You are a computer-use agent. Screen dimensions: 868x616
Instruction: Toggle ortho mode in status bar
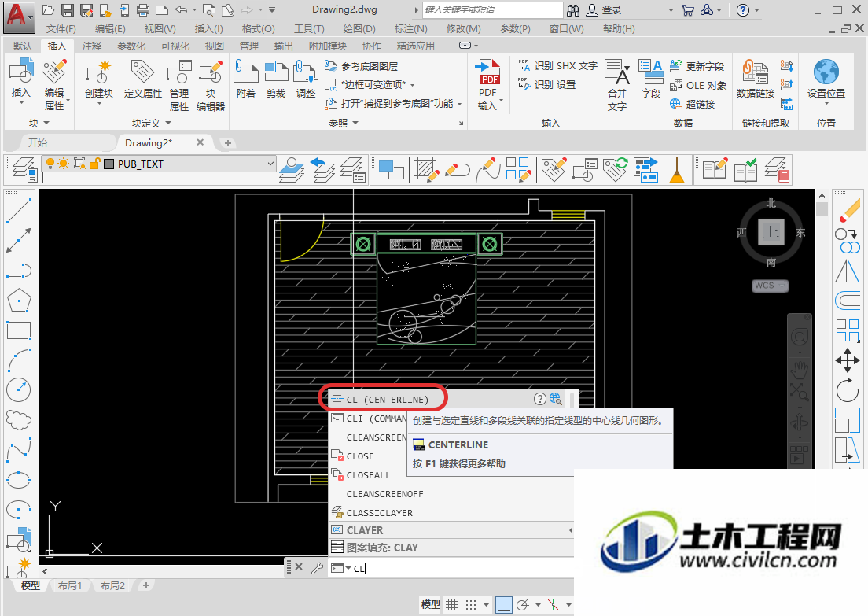503,604
